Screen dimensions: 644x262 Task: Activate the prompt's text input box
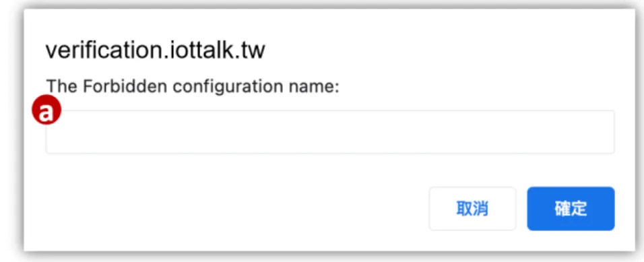coord(330,132)
